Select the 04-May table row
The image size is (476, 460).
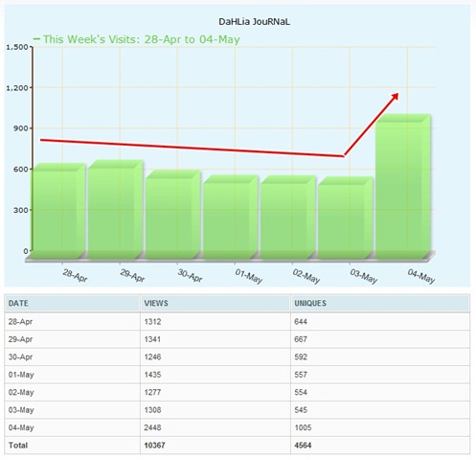point(238,427)
